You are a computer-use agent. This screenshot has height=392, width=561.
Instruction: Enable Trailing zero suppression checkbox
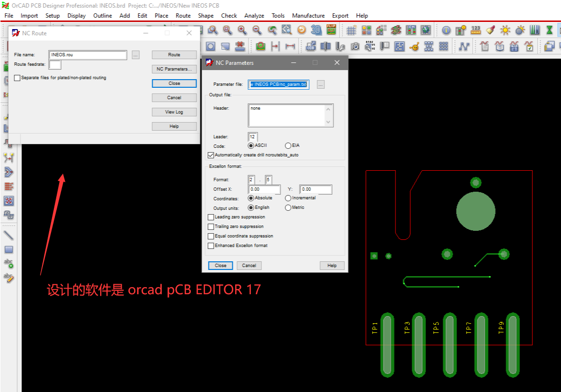point(211,227)
